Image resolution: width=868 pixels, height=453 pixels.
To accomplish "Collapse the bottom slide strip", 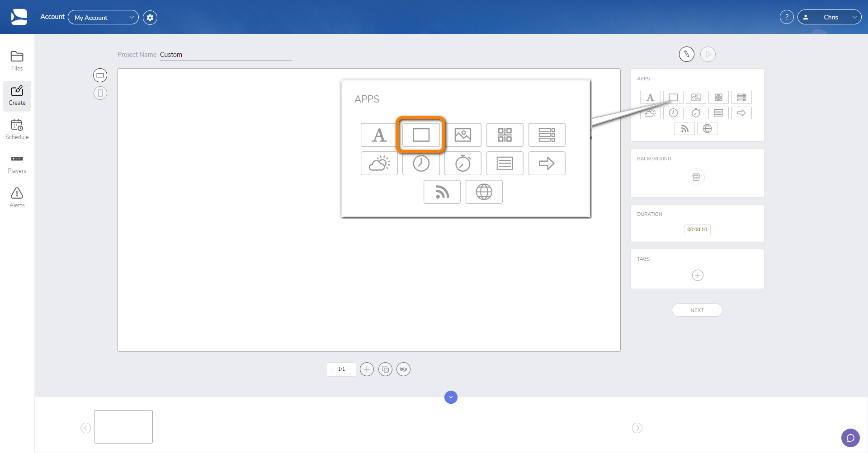I will 451,397.
